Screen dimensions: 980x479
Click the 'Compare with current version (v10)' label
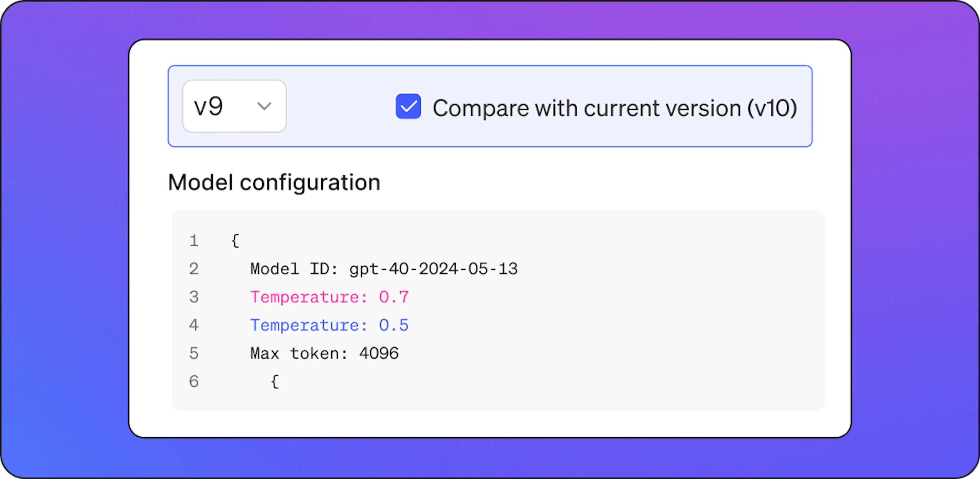(615, 108)
